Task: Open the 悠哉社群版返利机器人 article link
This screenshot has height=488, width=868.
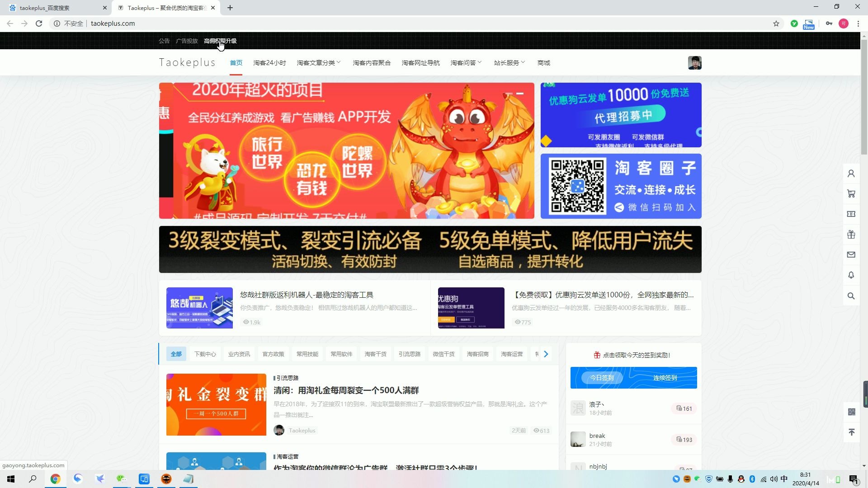Action: 307,295
